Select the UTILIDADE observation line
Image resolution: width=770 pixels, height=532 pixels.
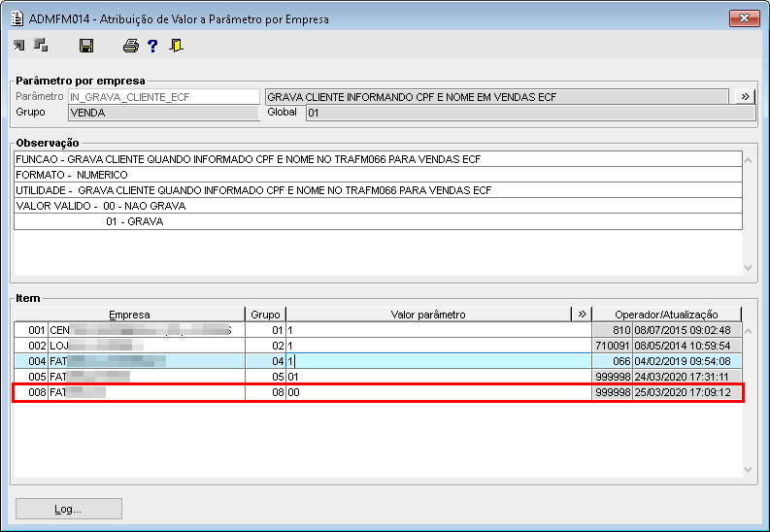click(x=378, y=190)
